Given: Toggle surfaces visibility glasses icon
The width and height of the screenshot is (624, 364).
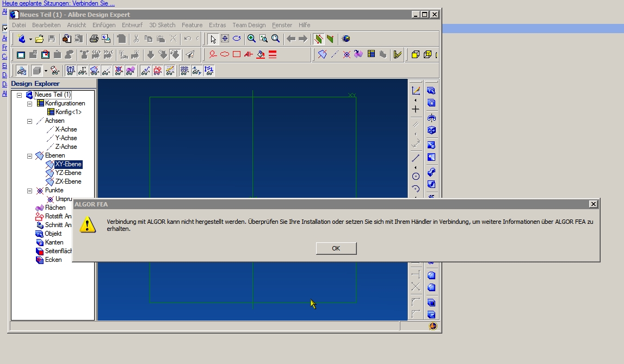Looking at the screenshot, I should coord(131,71).
